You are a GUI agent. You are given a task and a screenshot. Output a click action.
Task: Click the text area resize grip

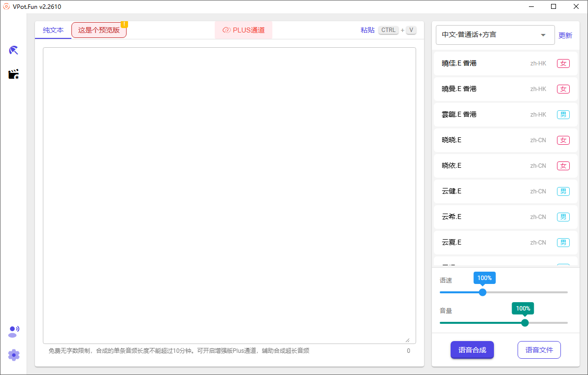coord(408,340)
